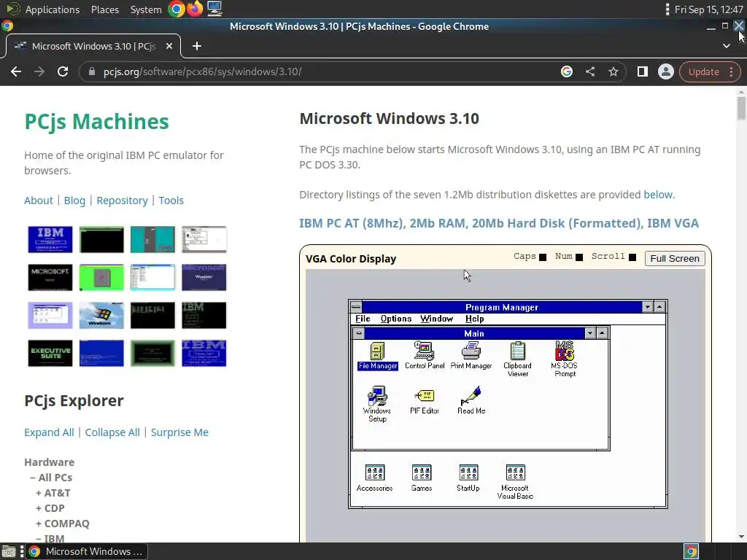Select the PIF Editor icon

[x=424, y=401]
